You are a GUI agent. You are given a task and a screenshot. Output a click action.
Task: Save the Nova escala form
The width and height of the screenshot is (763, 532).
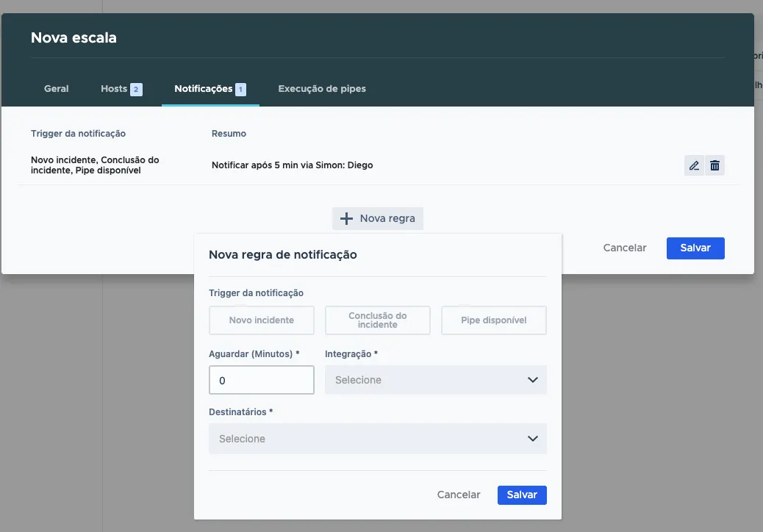(695, 248)
